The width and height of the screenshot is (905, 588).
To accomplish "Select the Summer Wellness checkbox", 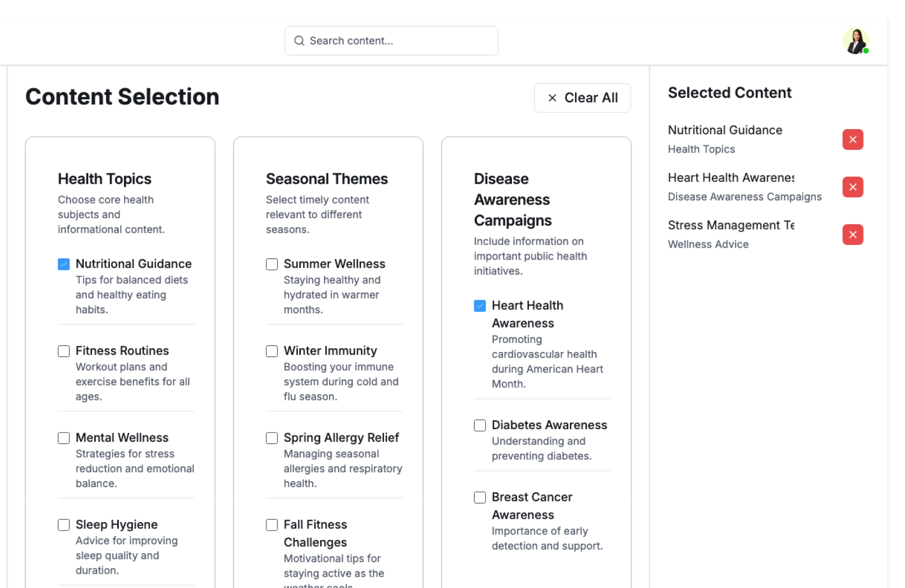I will coord(272,264).
